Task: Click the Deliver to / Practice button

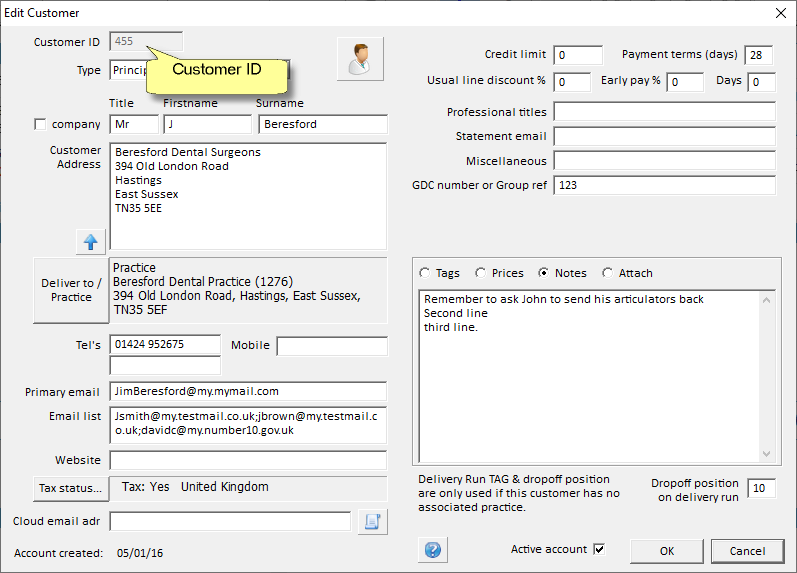Action: point(71,291)
